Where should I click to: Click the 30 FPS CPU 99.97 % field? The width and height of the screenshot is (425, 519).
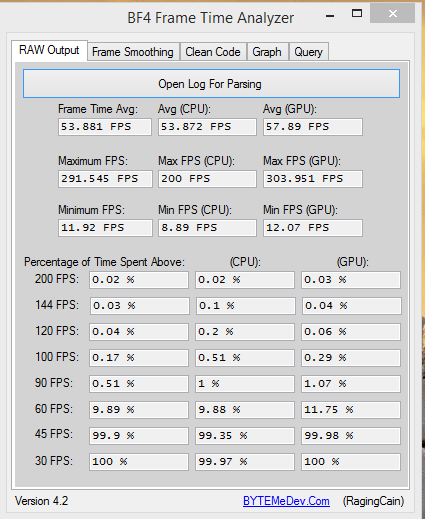245,462
